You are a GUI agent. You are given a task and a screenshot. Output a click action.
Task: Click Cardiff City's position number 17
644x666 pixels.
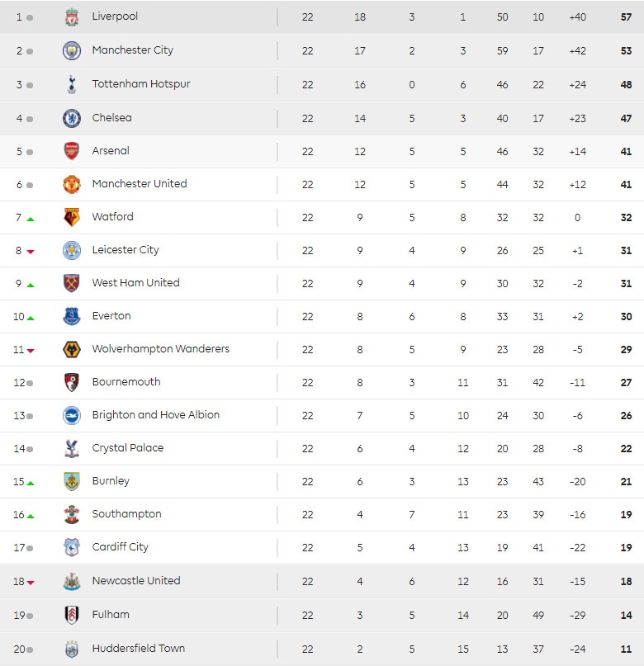click(19, 547)
